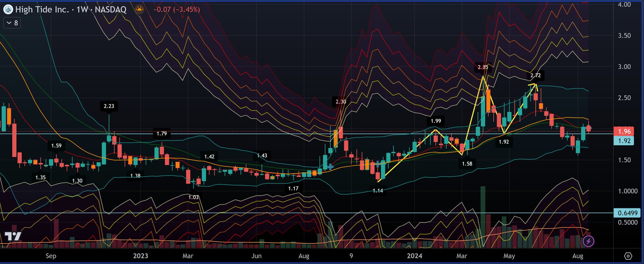This screenshot has height=264, width=644.
Task: Click the purple lightning bolt icon
Action: [x=588, y=241]
